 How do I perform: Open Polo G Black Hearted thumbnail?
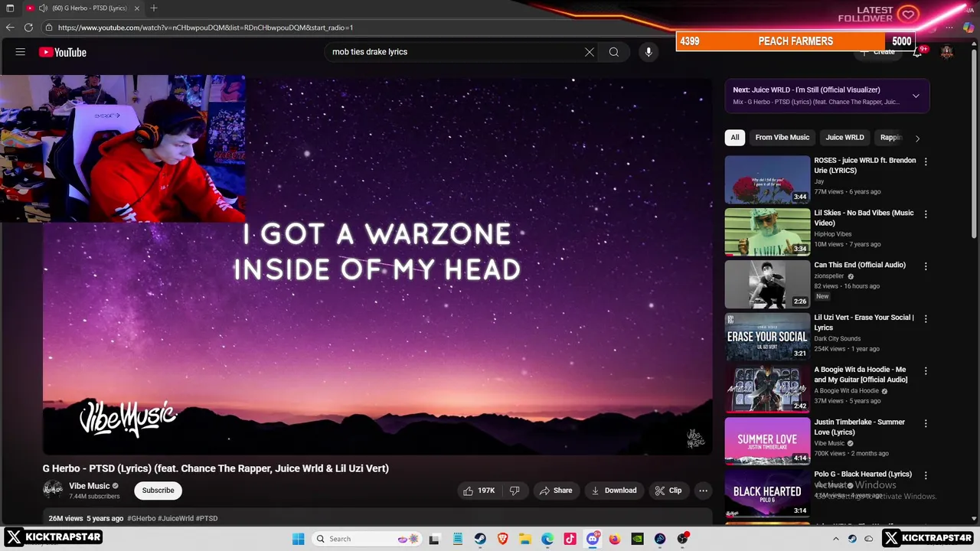[767, 494]
